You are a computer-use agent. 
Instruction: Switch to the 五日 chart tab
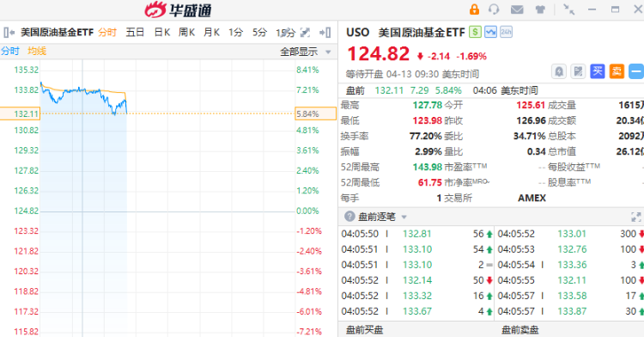[135, 32]
